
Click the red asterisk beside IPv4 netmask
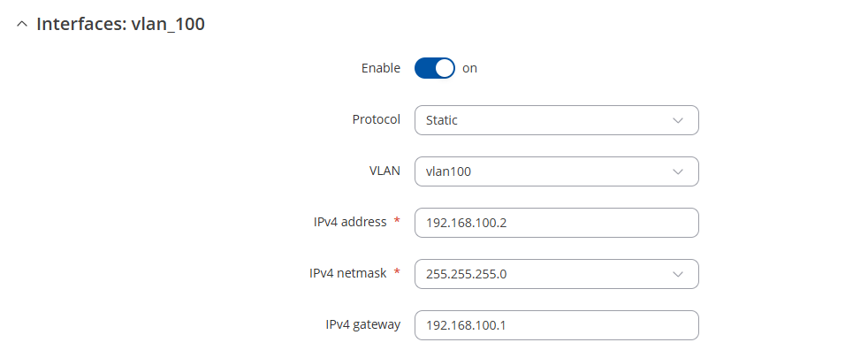[x=396, y=272]
